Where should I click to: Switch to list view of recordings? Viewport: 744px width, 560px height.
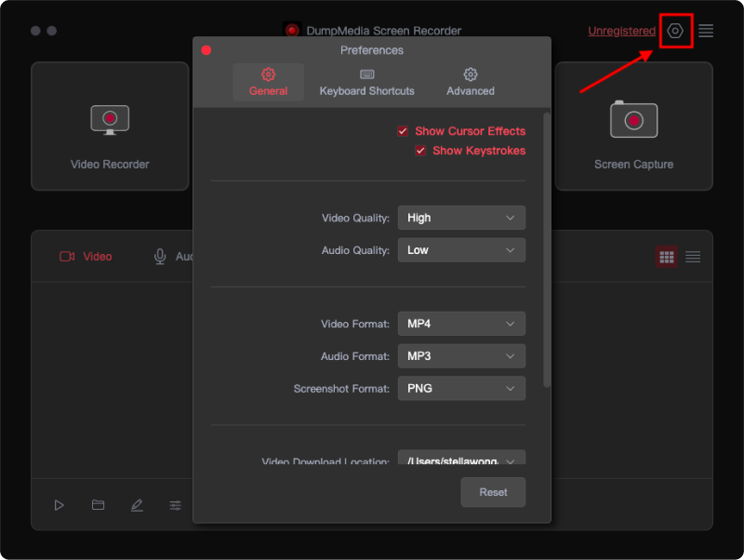pos(693,257)
